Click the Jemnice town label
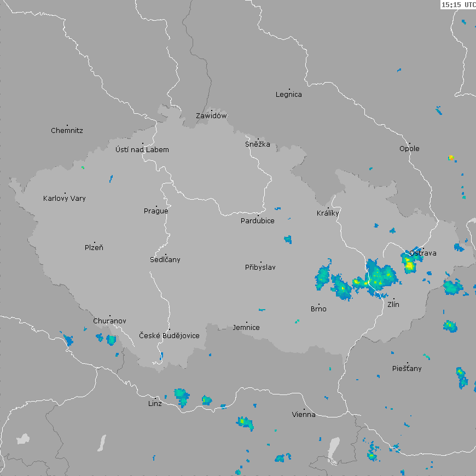The height and width of the screenshot is (476, 476). (x=246, y=327)
